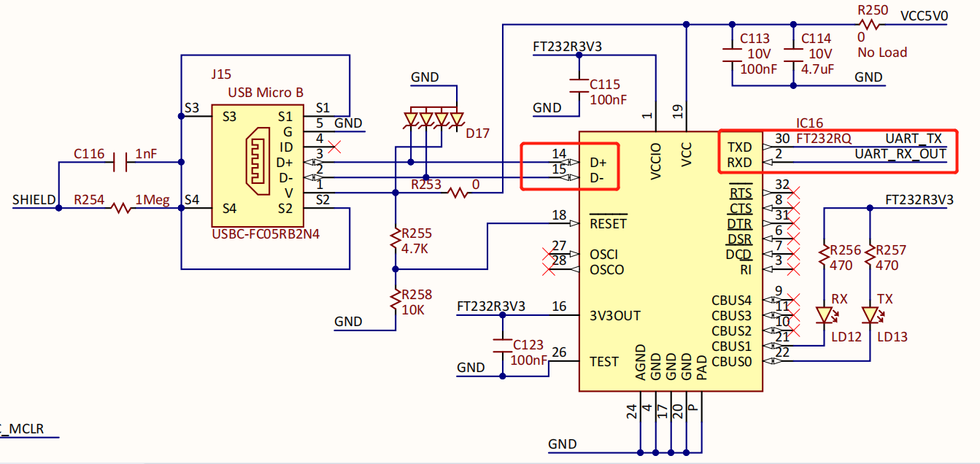Click the no-connect X on CBUS4 pin 9
980x464 pixels.
coord(795,300)
